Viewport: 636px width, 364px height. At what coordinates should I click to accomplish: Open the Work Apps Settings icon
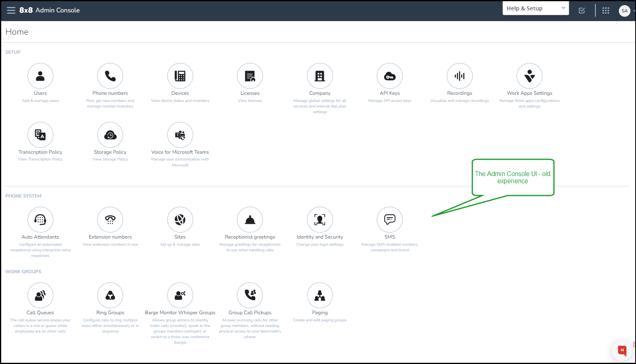(x=530, y=76)
